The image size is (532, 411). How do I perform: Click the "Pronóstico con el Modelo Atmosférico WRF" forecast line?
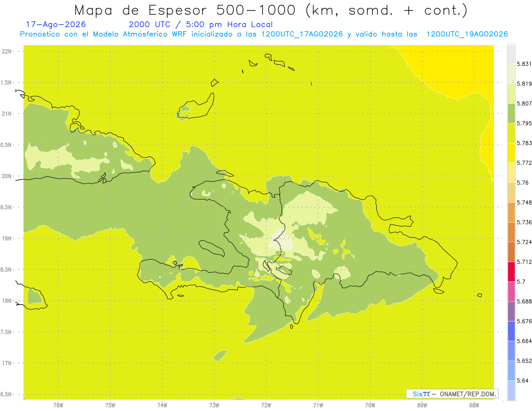pos(105,34)
